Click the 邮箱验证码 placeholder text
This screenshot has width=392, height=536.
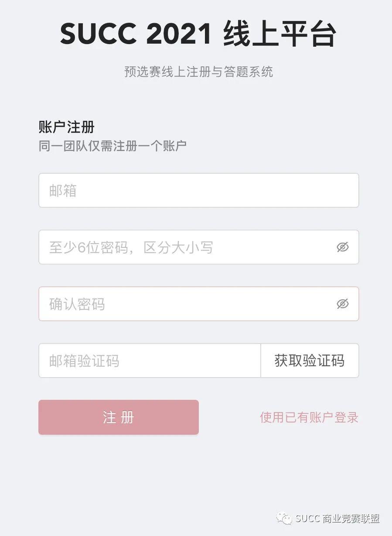84,361
